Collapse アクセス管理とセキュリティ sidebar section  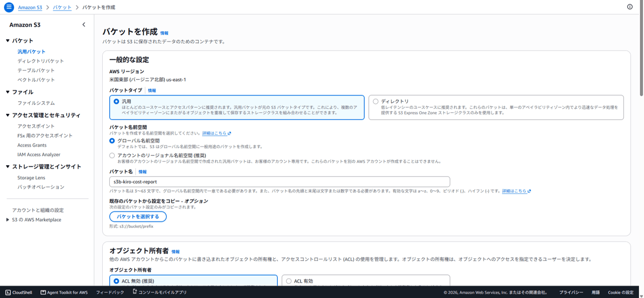click(8, 115)
